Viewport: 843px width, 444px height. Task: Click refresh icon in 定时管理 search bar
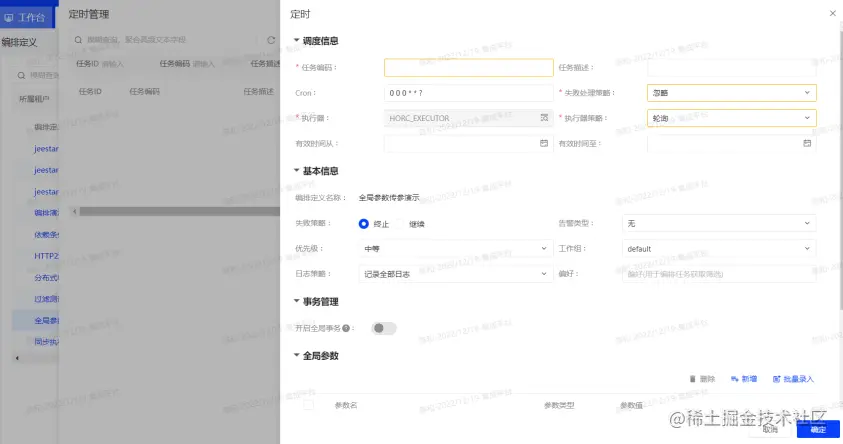point(271,40)
